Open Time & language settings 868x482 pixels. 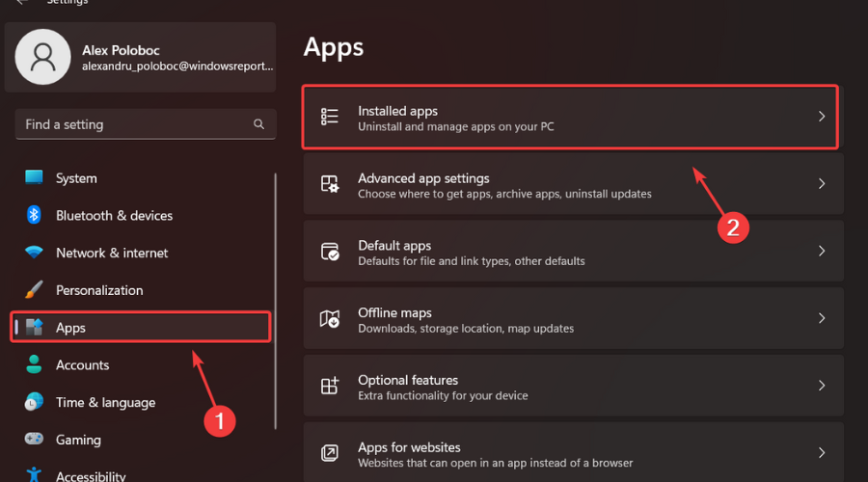(x=105, y=402)
